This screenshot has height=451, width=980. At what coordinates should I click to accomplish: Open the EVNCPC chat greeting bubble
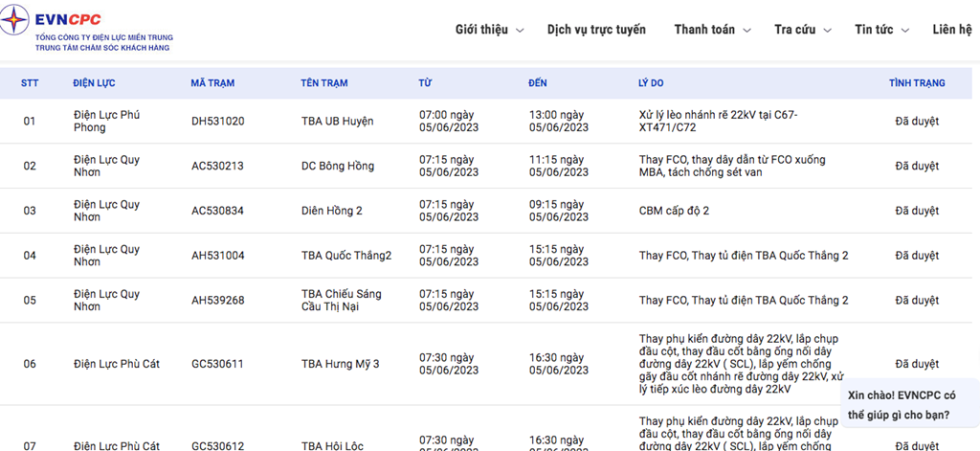point(910,405)
